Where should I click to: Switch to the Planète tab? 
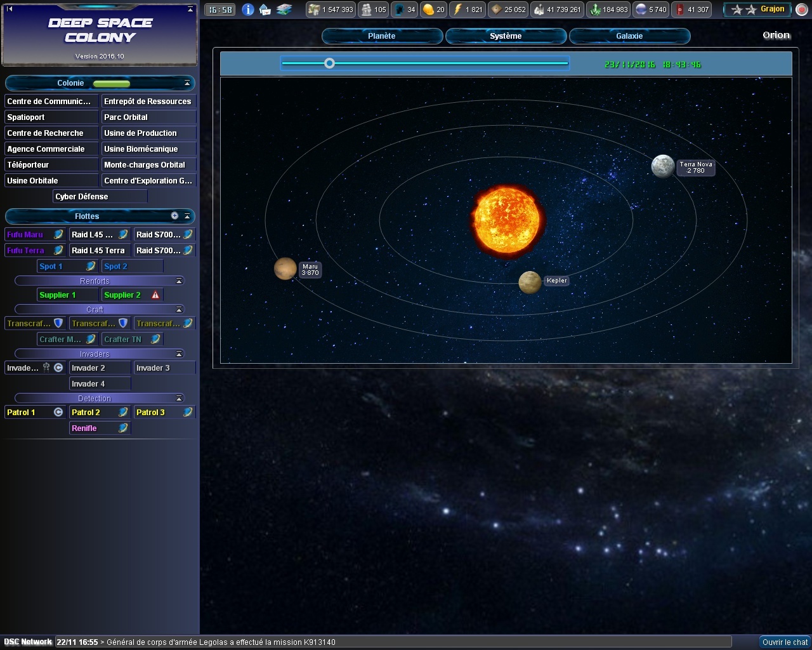click(382, 36)
